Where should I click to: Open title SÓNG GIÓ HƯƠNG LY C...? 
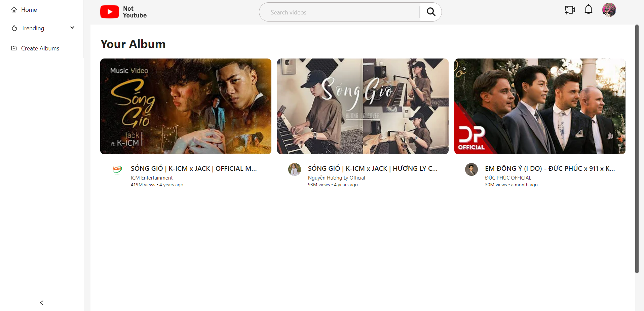(373, 168)
